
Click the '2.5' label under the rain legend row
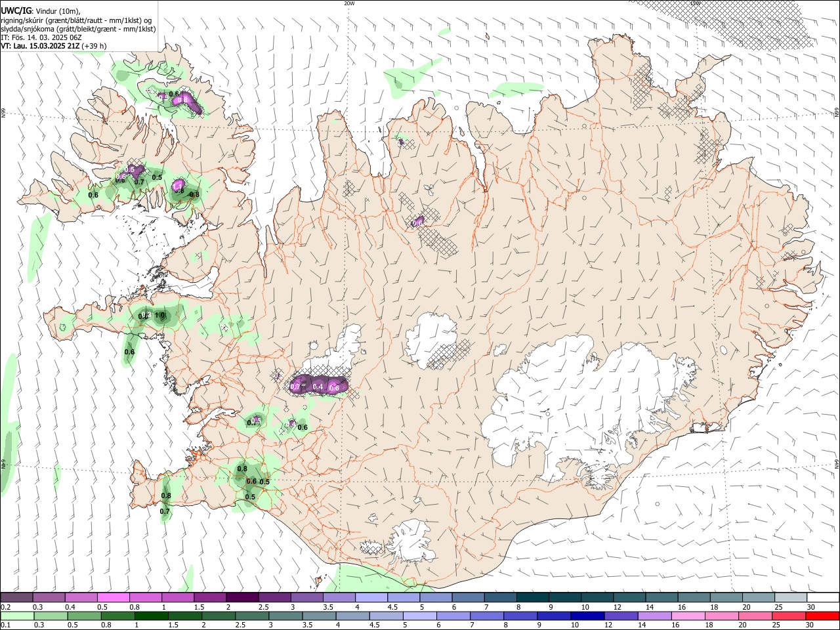tap(240, 625)
